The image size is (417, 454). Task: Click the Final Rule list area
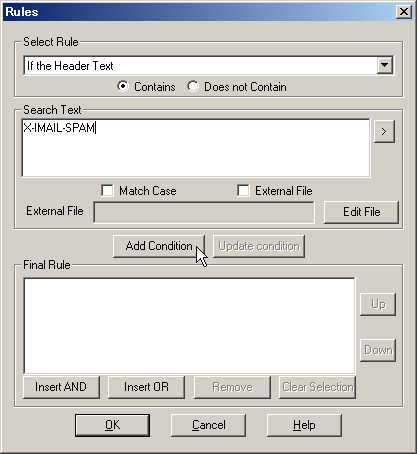[189, 326]
